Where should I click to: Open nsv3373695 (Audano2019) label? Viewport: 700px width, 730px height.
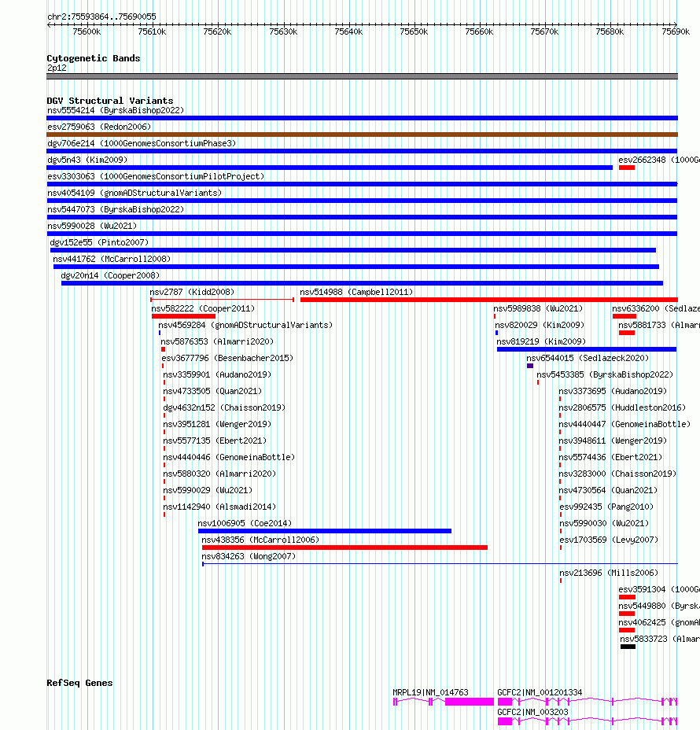coord(613,391)
